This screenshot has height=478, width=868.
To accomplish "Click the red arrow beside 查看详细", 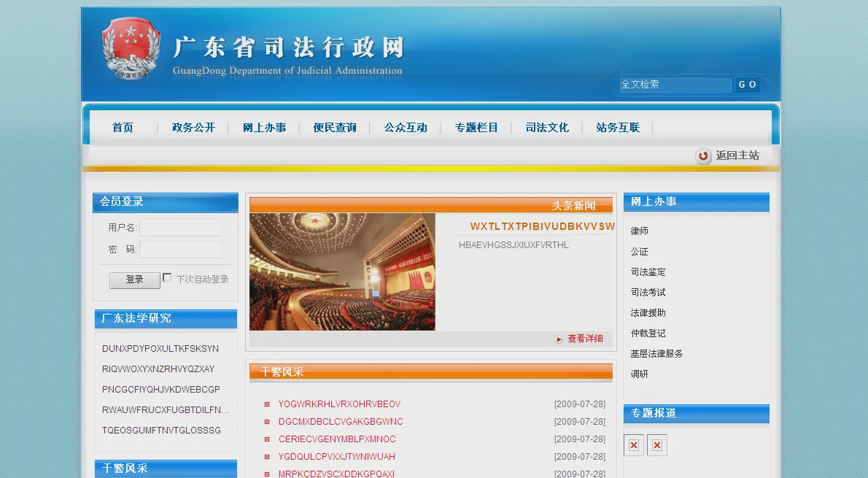I will pos(559,339).
